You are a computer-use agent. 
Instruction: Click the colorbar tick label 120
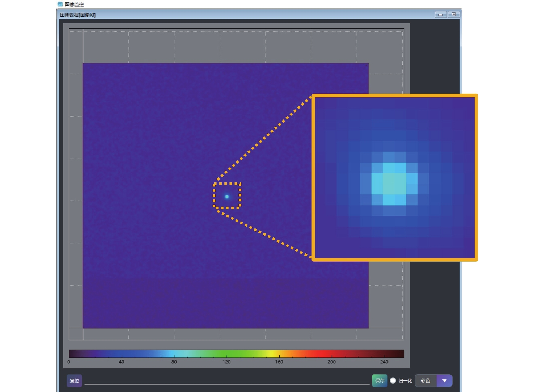pos(226,362)
